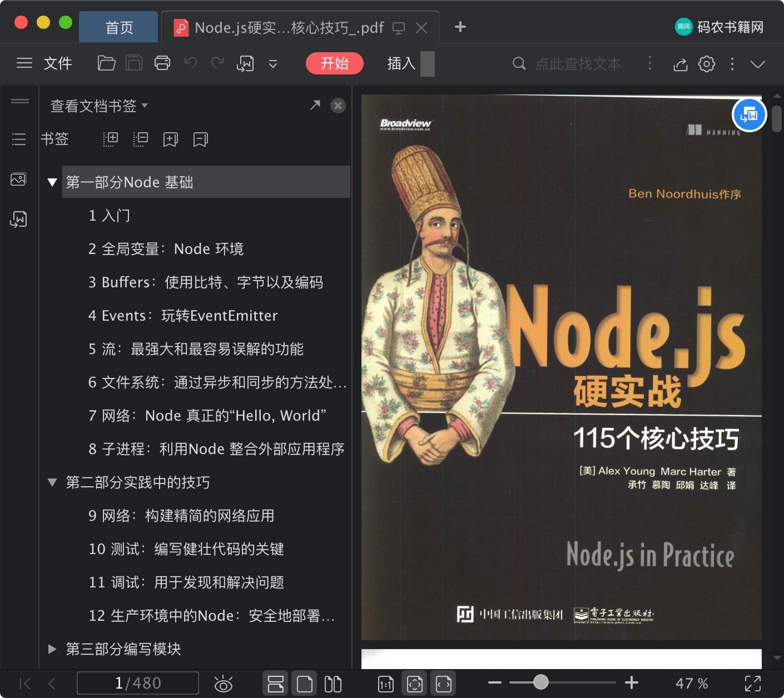Open the vertical dots menu beside the gear
784x698 pixels.
pyautogui.click(x=732, y=64)
